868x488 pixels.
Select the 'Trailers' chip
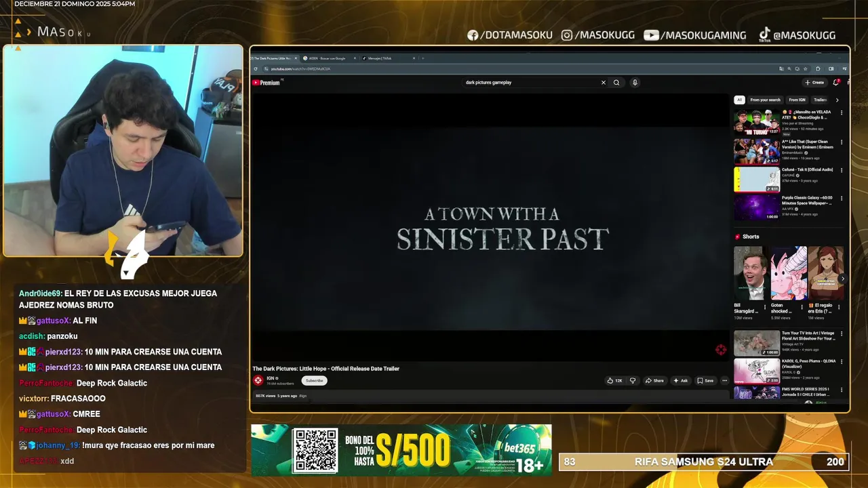820,100
